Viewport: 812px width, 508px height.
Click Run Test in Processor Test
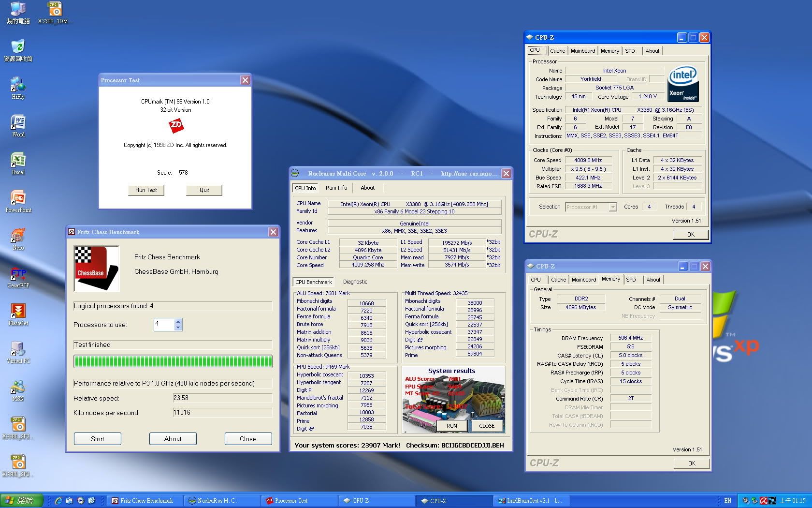146,190
